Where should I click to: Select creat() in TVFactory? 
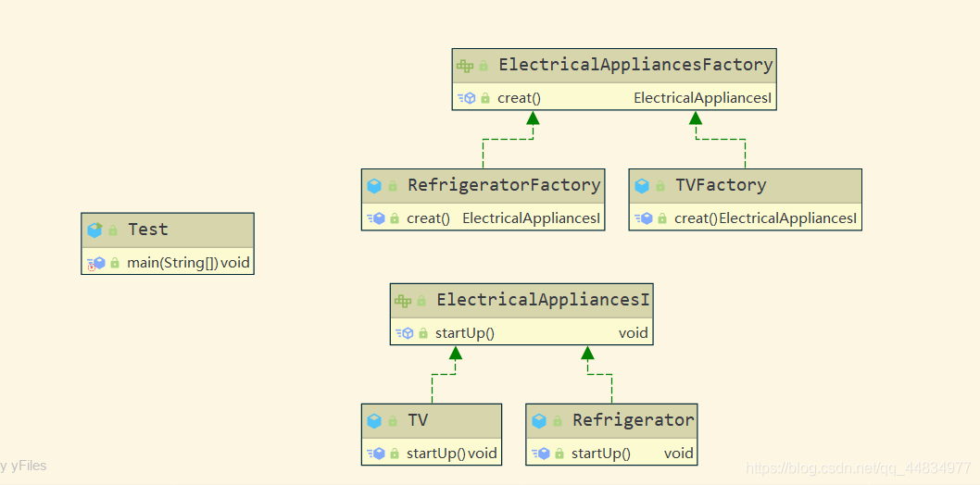pos(697,218)
